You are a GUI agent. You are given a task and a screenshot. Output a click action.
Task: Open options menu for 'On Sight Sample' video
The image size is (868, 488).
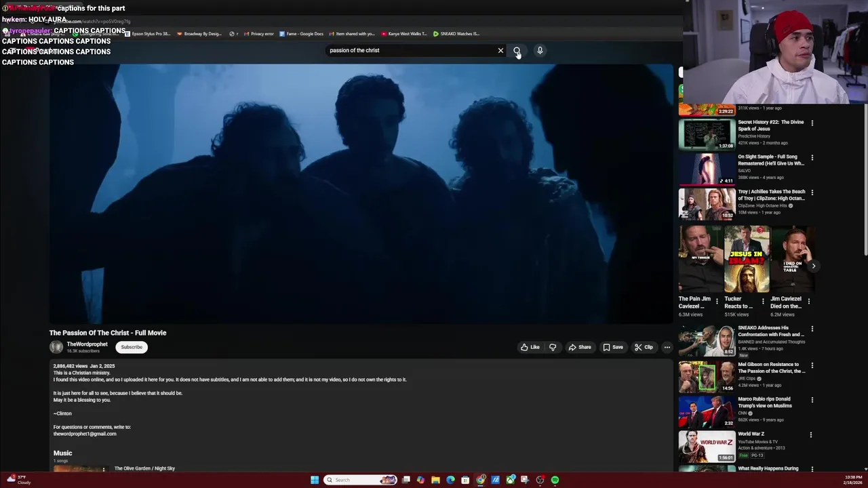pos(812,157)
